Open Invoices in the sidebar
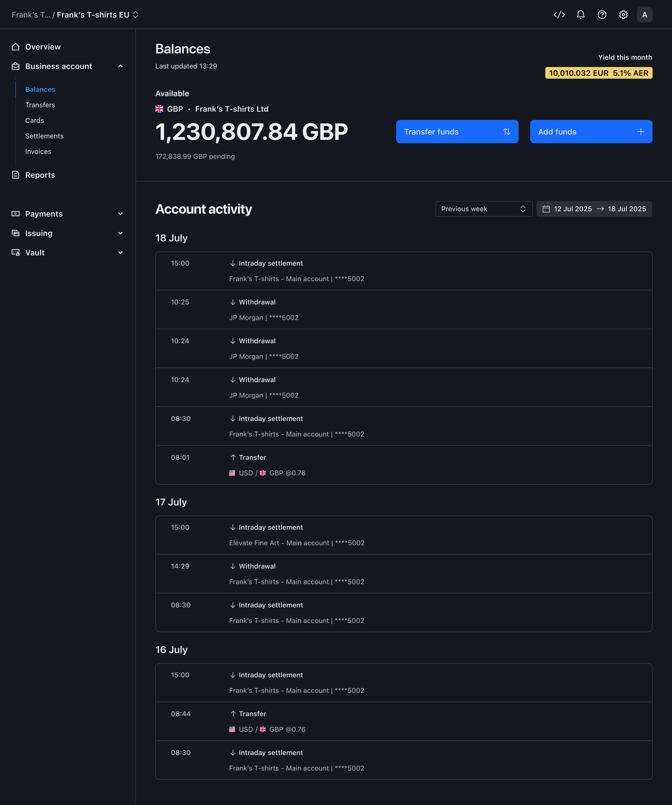This screenshot has width=672, height=805. 38,151
